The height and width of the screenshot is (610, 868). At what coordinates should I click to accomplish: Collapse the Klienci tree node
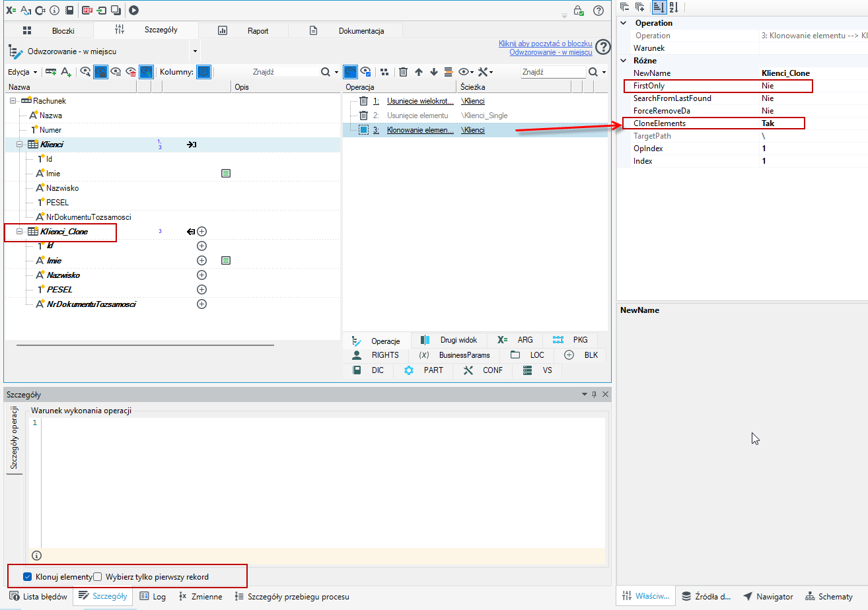click(19, 144)
